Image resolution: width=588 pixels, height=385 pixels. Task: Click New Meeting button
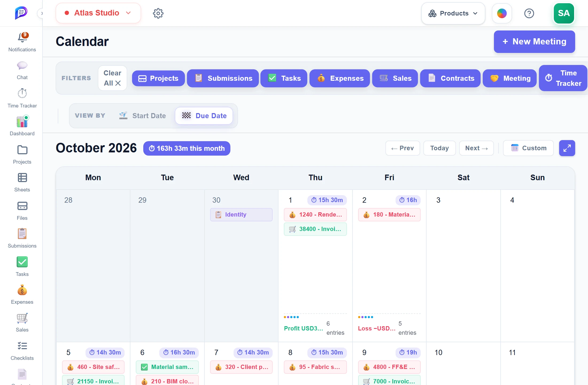click(x=534, y=42)
